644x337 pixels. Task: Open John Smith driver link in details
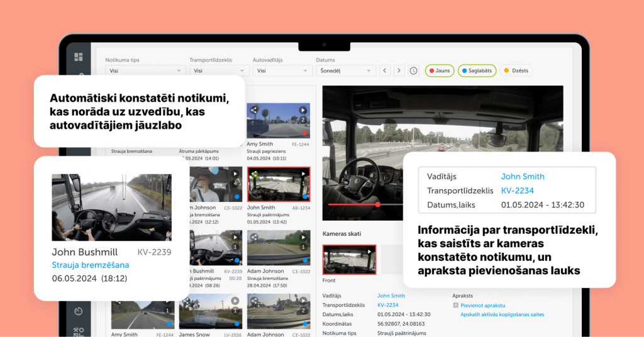click(x=391, y=296)
